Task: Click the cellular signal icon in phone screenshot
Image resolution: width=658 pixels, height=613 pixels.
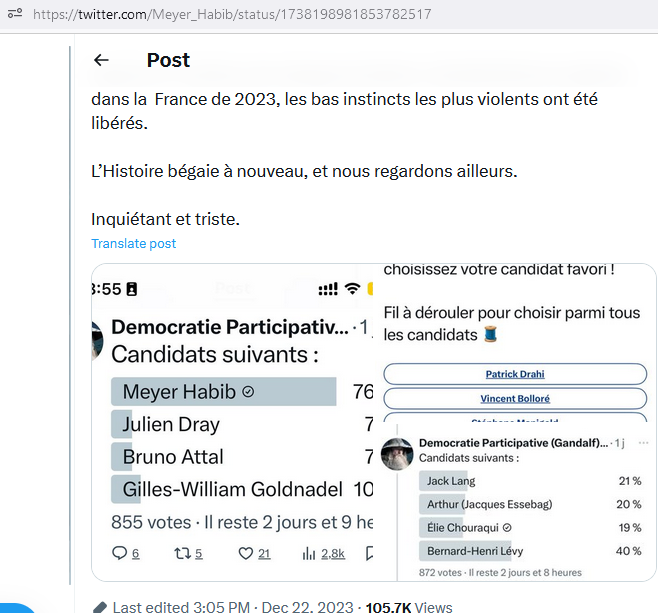Action: [328, 289]
